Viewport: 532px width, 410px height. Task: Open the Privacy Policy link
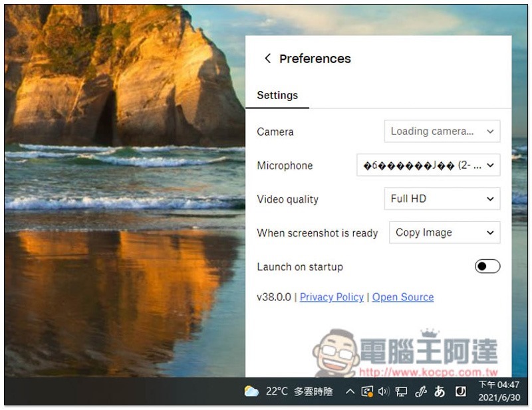point(332,297)
